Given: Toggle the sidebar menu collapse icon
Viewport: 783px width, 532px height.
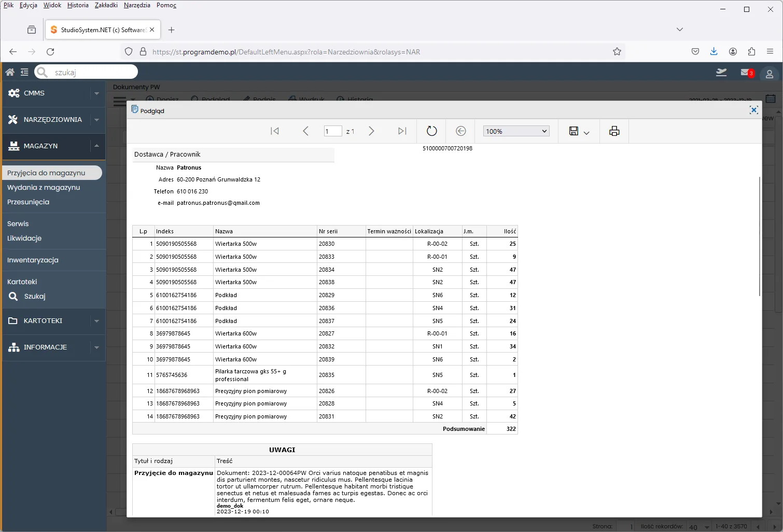Looking at the screenshot, I should (x=24, y=72).
